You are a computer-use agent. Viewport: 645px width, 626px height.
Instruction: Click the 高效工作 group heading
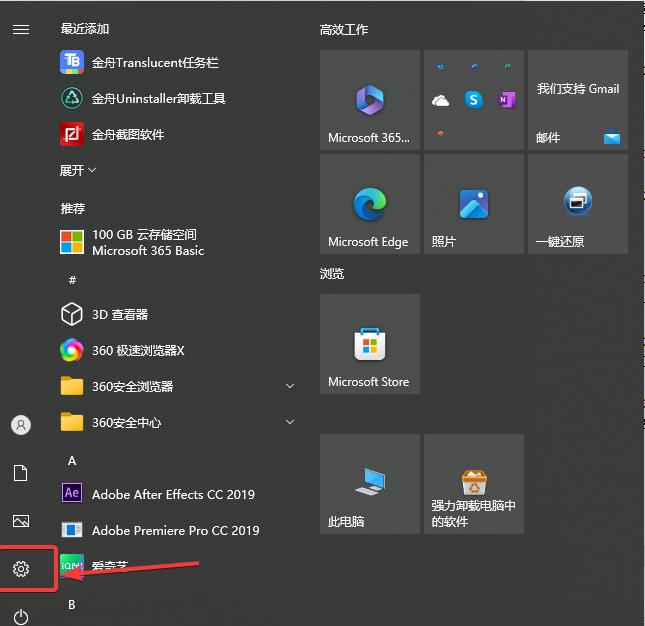click(x=344, y=30)
